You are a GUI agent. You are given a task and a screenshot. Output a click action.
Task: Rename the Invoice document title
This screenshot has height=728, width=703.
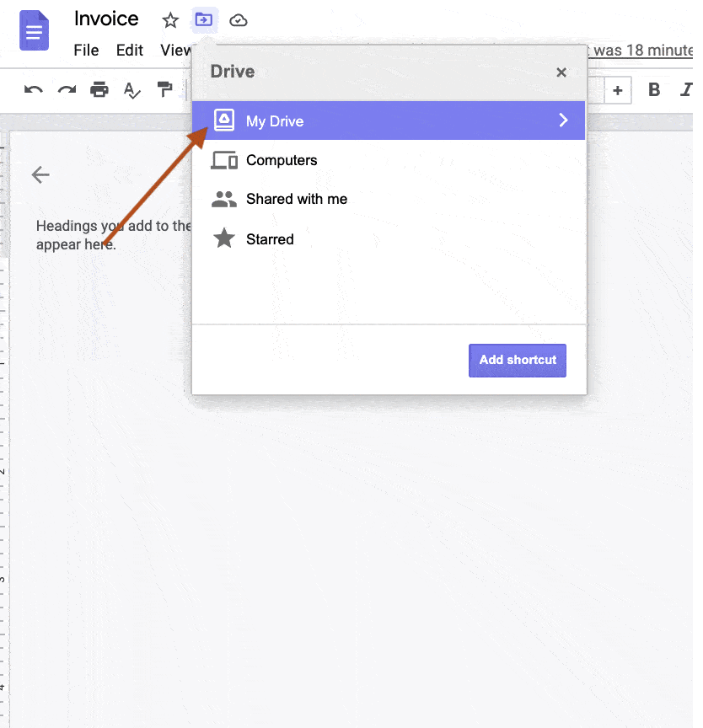[106, 19]
